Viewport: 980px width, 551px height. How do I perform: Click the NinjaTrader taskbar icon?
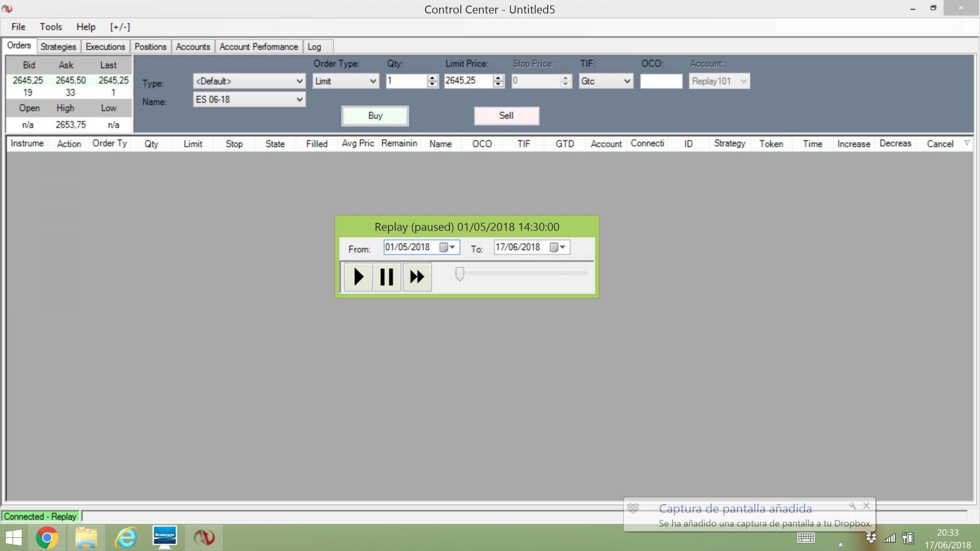tap(204, 538)
